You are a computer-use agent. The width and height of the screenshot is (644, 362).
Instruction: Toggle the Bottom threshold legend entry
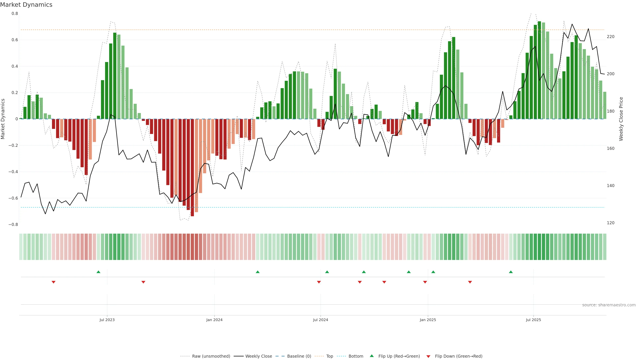(x=356, y=356)
